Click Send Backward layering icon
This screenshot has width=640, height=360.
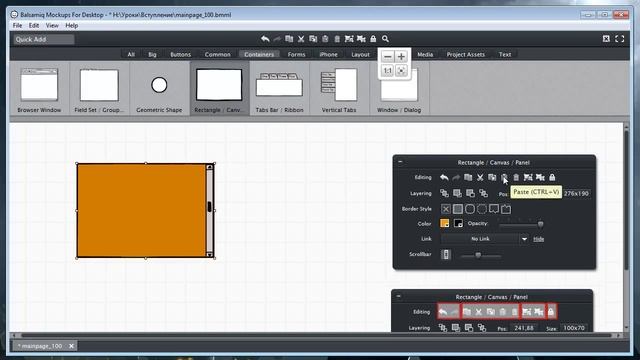tap(470, 193)
